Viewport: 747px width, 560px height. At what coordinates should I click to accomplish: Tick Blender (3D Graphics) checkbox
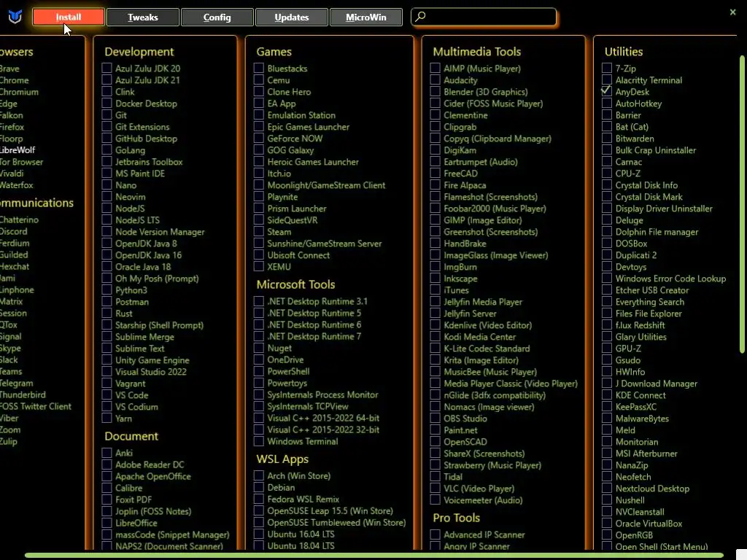point(435,91)
